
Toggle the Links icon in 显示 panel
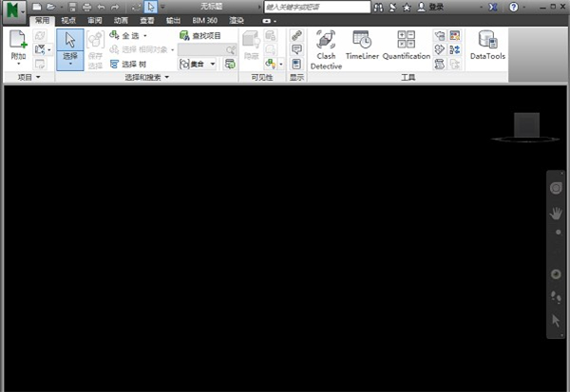tap(296, 36)
